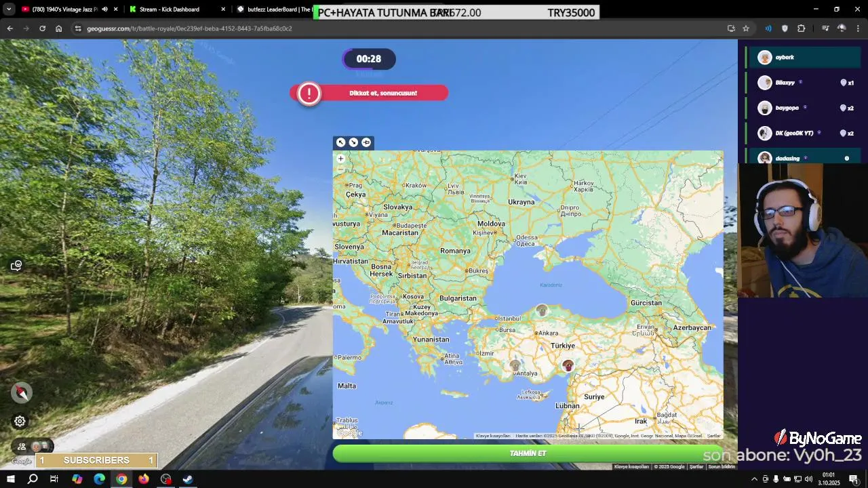868x488 pixels.
Task: Open Firefox from the taskbar
Action: pos(143,479)
